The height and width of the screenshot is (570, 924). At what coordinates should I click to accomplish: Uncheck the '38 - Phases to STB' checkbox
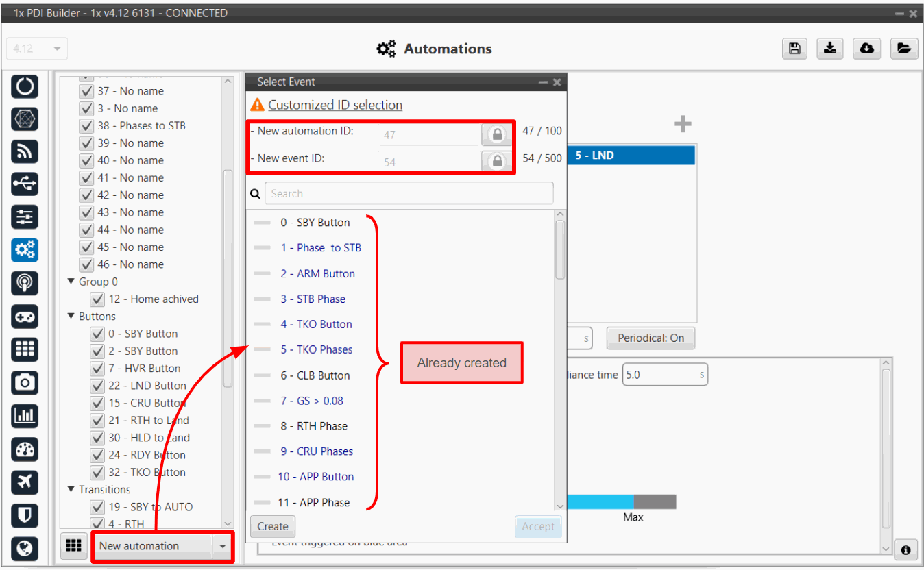point(86,126)
